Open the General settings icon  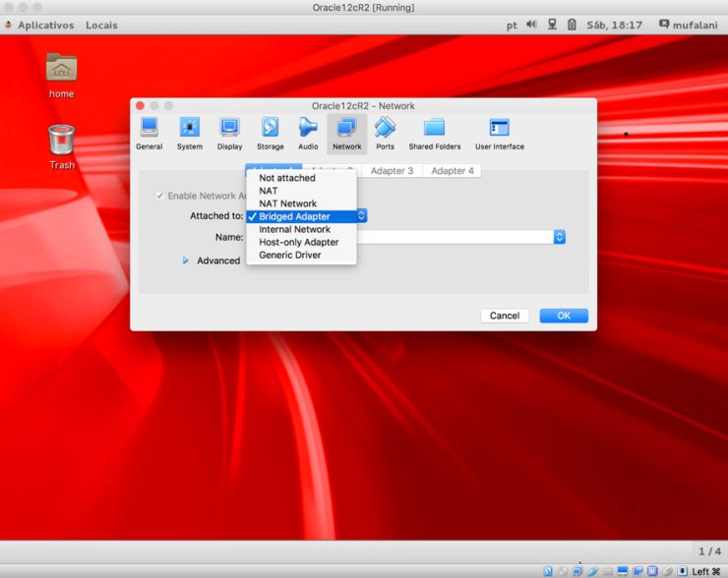pyautogui.click(x=150, y=134)
